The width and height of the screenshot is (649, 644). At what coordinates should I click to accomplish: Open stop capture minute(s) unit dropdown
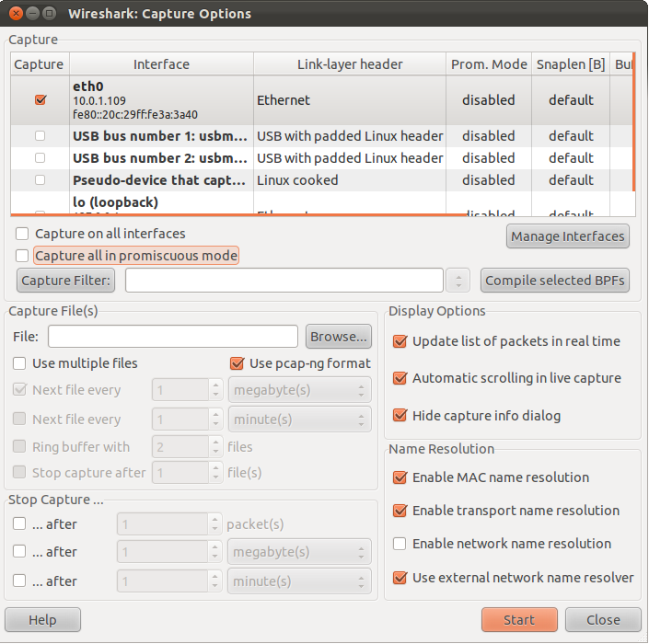tap(299, 581)
